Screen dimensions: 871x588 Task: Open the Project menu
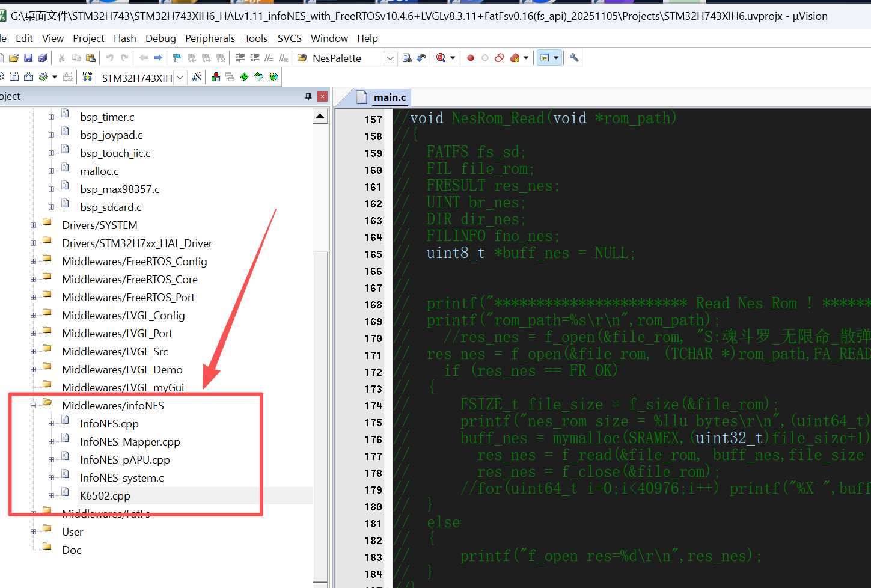point(88,38)
